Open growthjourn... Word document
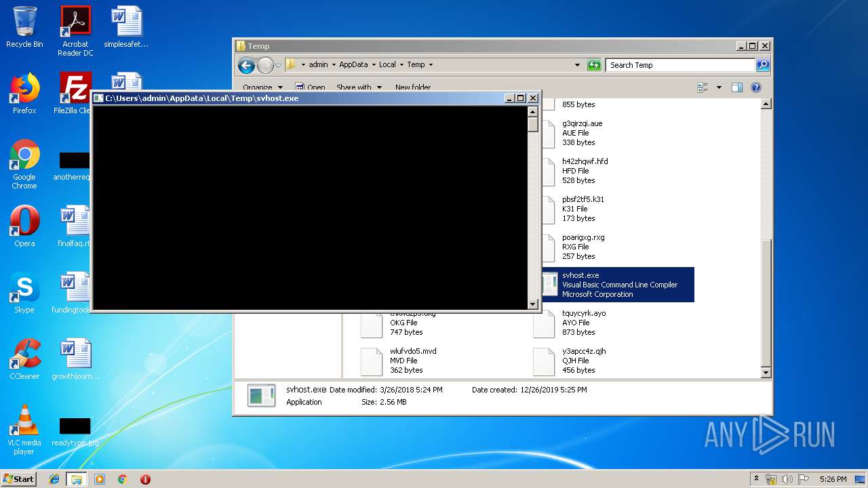This screenshot has width=868, height=488. [x=75, y=359]
